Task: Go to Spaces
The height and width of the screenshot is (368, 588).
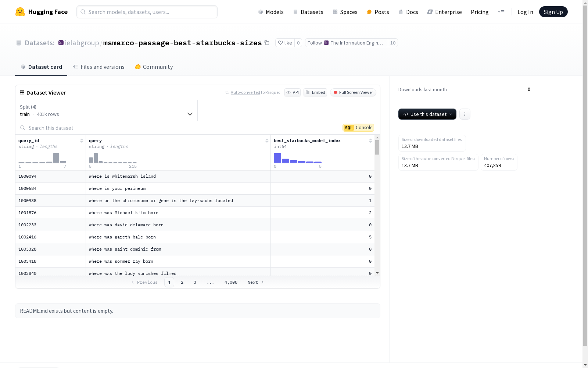Action: (345, 12)
